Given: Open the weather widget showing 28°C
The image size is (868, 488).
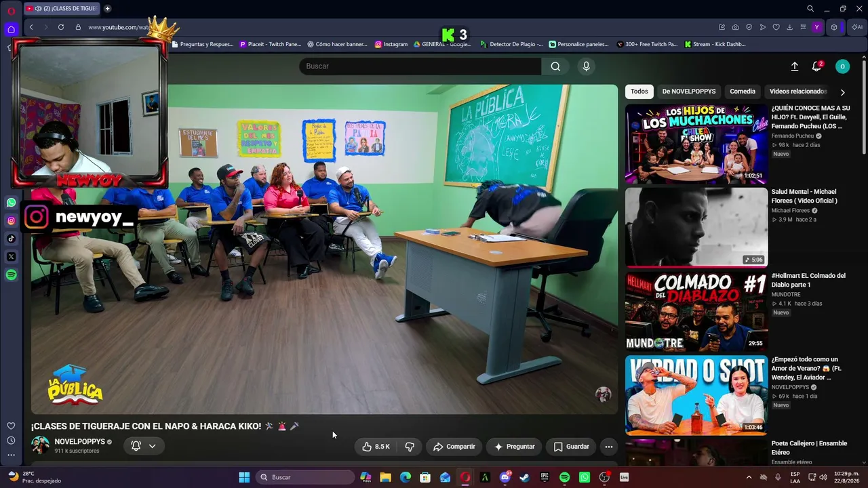Looking at the screenshot, I should (34, 477).
